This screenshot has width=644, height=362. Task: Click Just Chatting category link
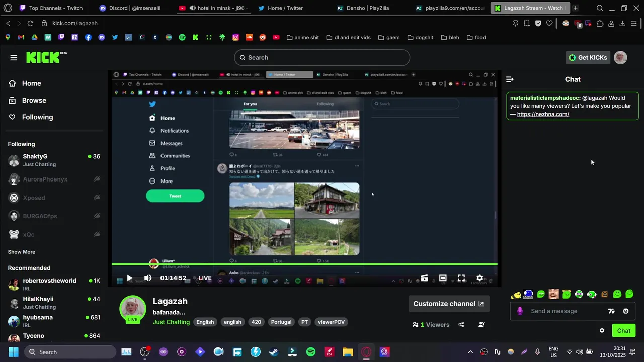171,322
